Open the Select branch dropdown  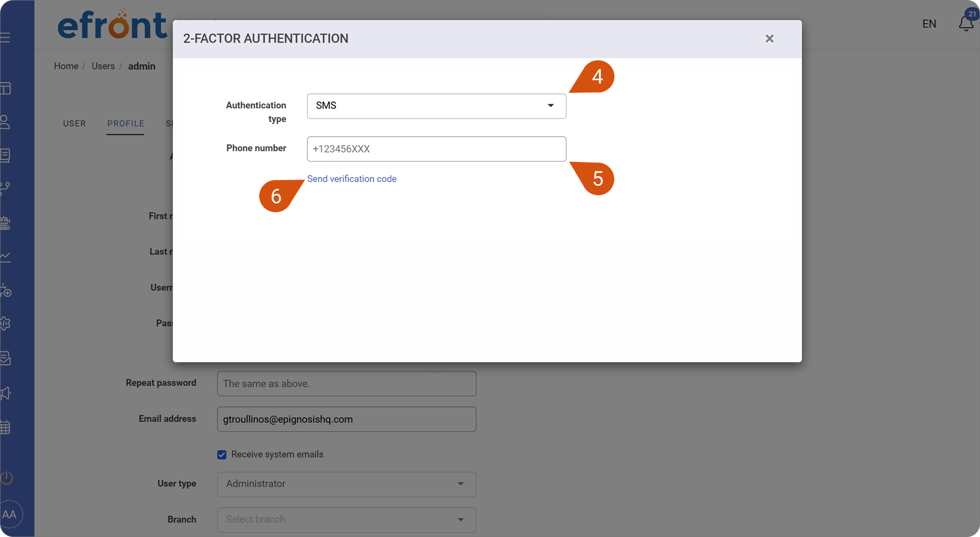click(347, 520)
